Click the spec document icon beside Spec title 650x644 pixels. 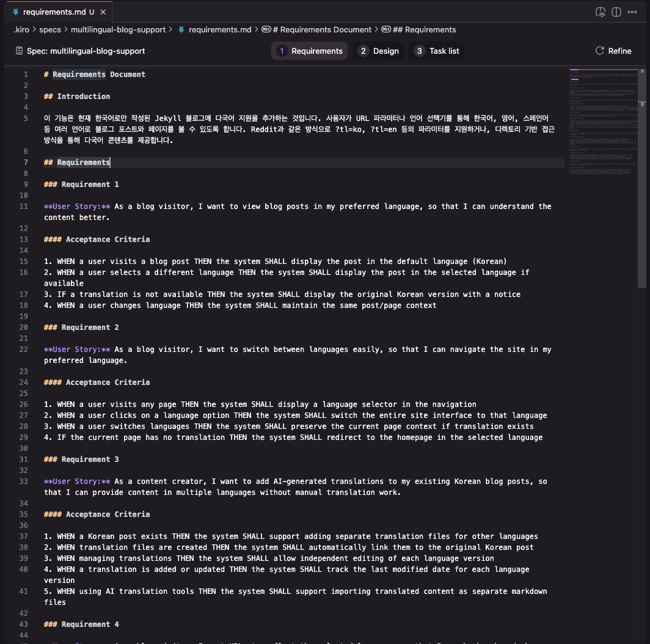tap(19, 51)
